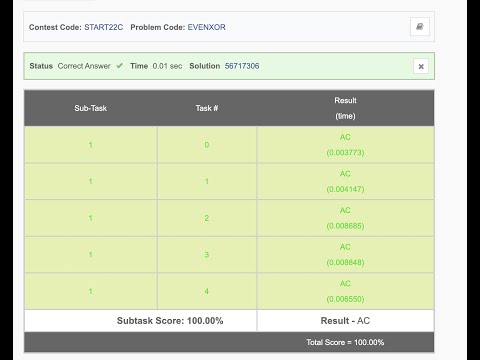Dismiss the status banner with X

(x=421, y=66)
